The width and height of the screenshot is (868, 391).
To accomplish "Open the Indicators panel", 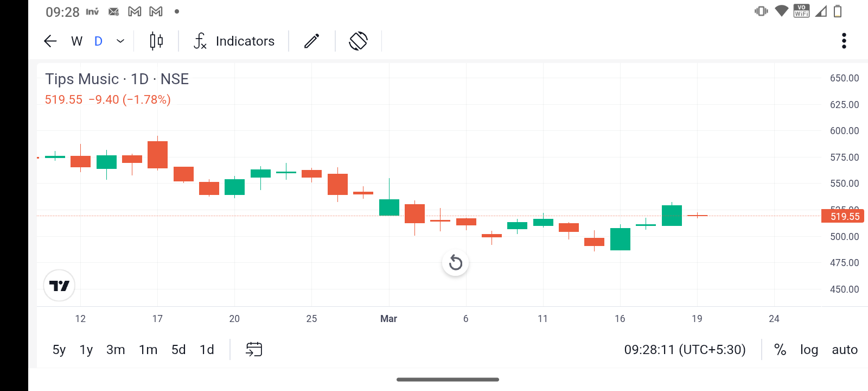I will tap(234, 41).
